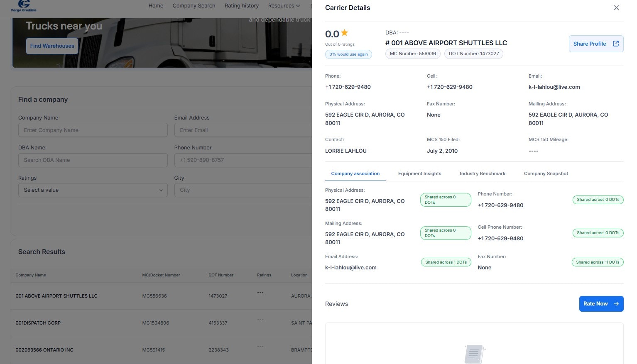This screenshot has height=364, width=637.
Task: Click the Rate Now button
Action: [x=601, y=304]
